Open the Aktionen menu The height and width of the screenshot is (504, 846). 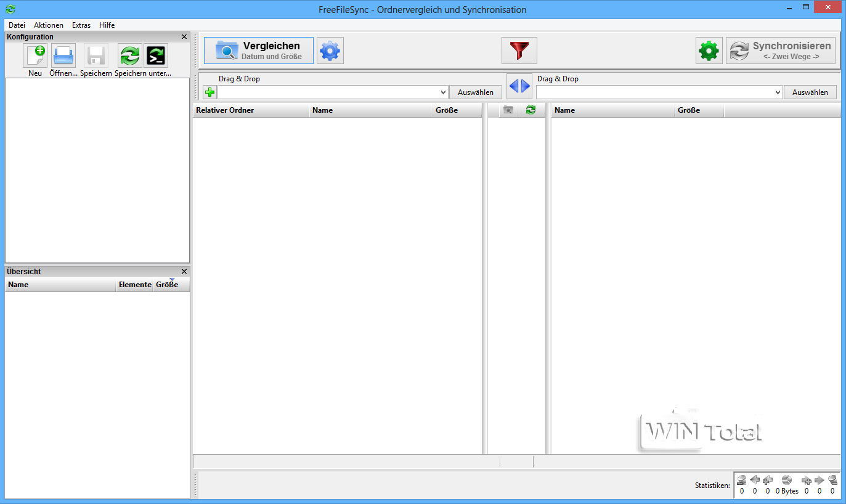pos(49,25)
